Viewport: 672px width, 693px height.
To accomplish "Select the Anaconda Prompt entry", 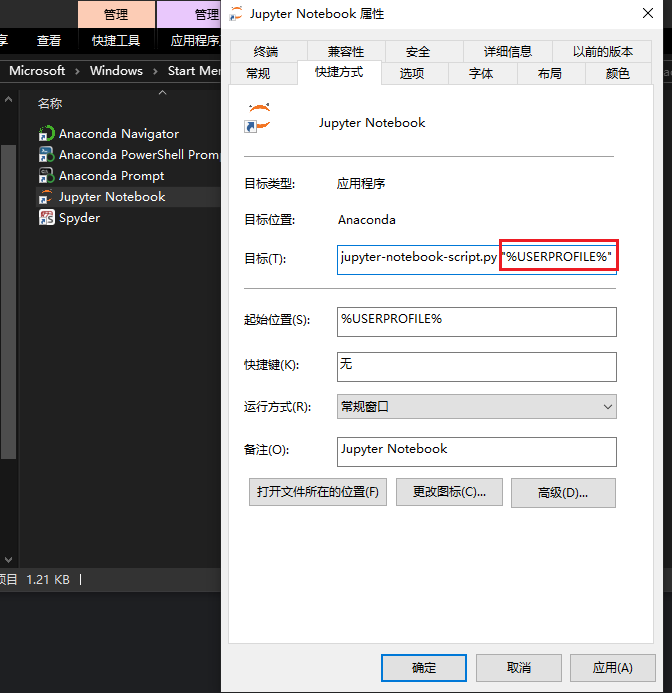I will click(111, 175).
